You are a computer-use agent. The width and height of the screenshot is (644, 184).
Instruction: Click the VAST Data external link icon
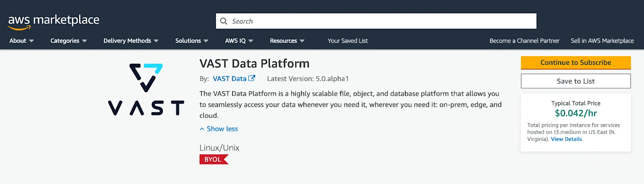252,78
